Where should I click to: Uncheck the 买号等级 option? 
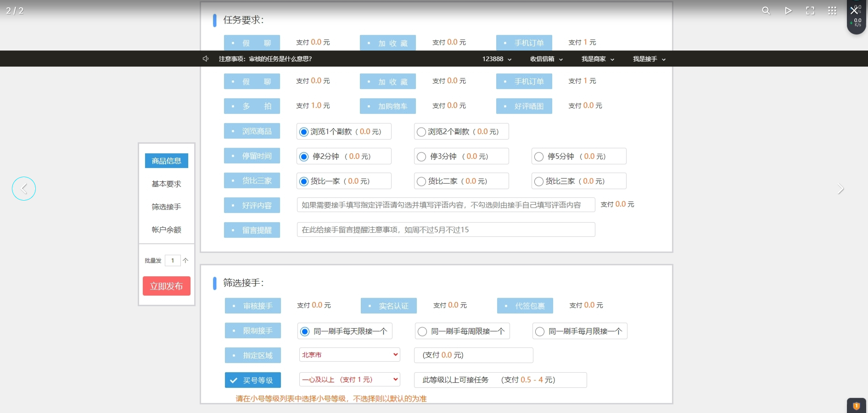point(253,380)
